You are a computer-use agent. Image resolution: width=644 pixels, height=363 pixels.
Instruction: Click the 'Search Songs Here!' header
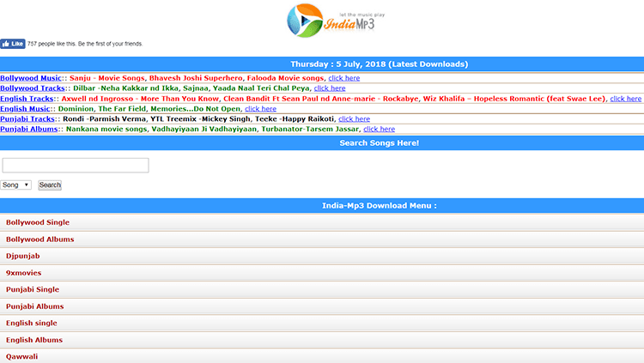coord(379,143)
